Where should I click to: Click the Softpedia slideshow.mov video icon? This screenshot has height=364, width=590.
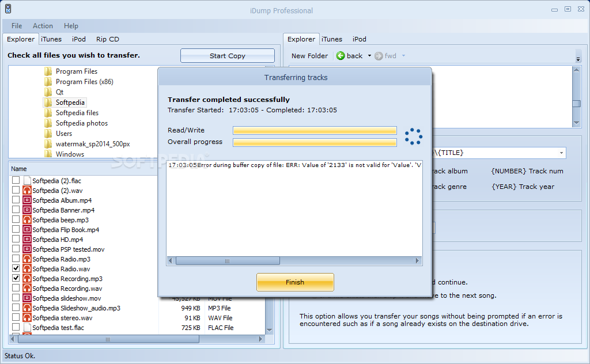(27, 298)
